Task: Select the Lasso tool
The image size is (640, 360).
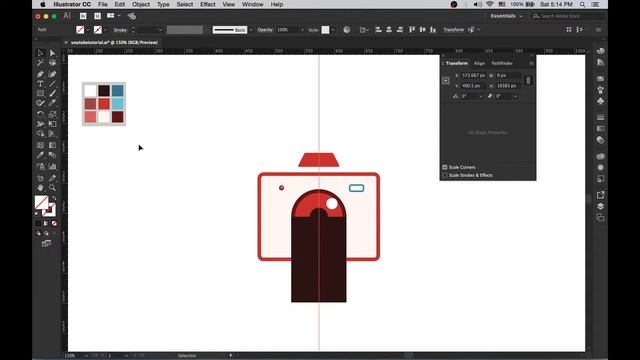Action: tap(52, 63)
